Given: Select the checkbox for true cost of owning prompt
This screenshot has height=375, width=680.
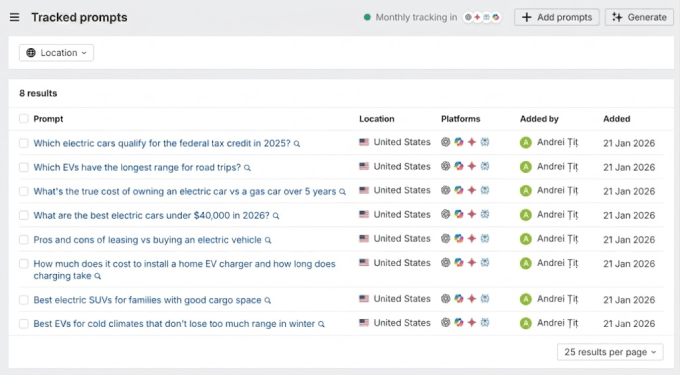Looking at the screenshot, I should coord(24,191).
